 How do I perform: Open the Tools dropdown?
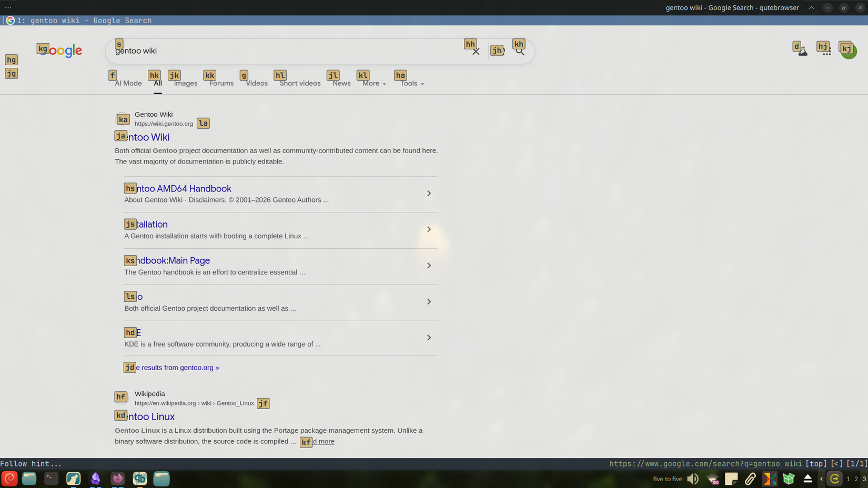click(x=411, y=83)
